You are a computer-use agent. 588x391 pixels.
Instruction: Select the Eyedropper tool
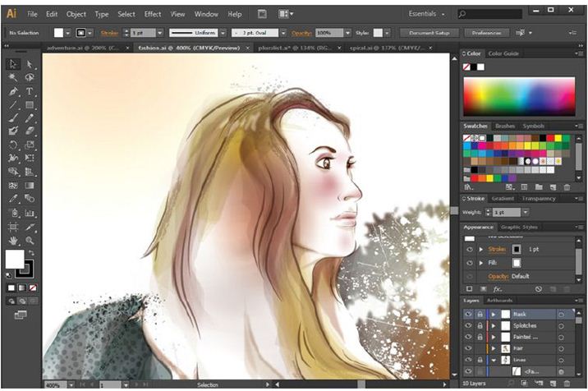tap(13, 199)
